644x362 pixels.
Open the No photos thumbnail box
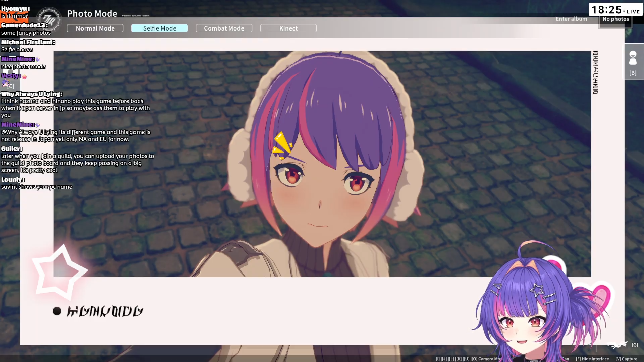(x=615, y=20)
